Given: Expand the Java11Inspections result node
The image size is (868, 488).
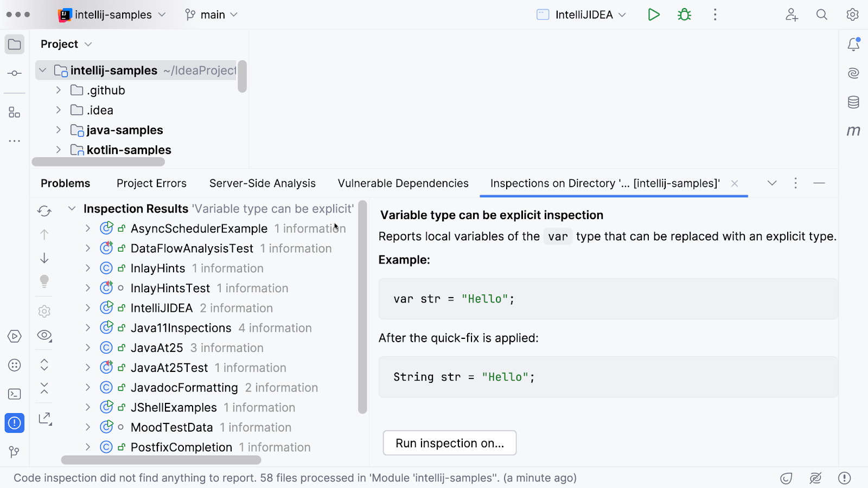Looking at the screenshot, I should point(88,328).
